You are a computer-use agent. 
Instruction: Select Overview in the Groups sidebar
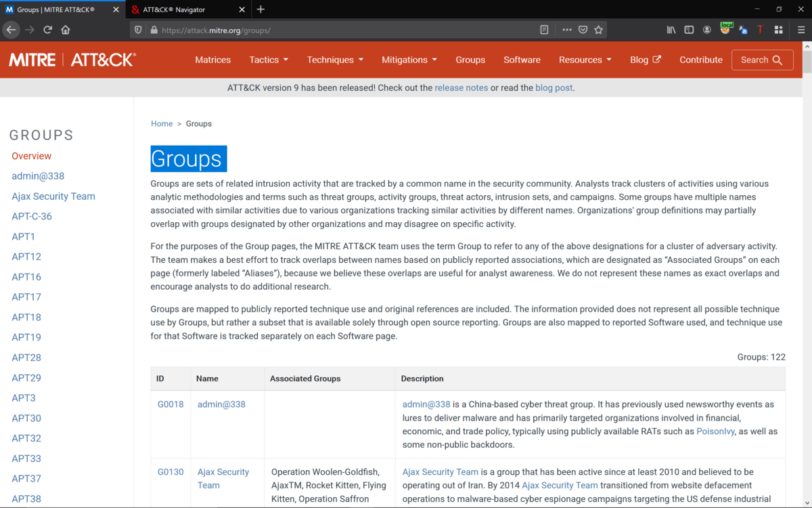coord(31,156)
